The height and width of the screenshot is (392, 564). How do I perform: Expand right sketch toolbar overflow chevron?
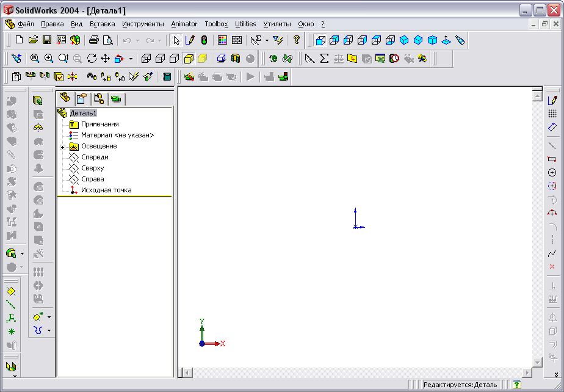pos(556,375)
